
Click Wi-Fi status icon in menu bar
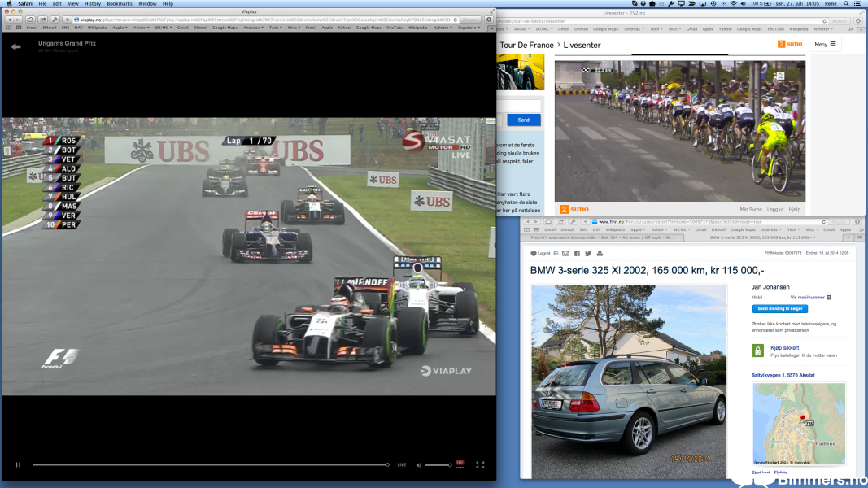click(734, 3)
